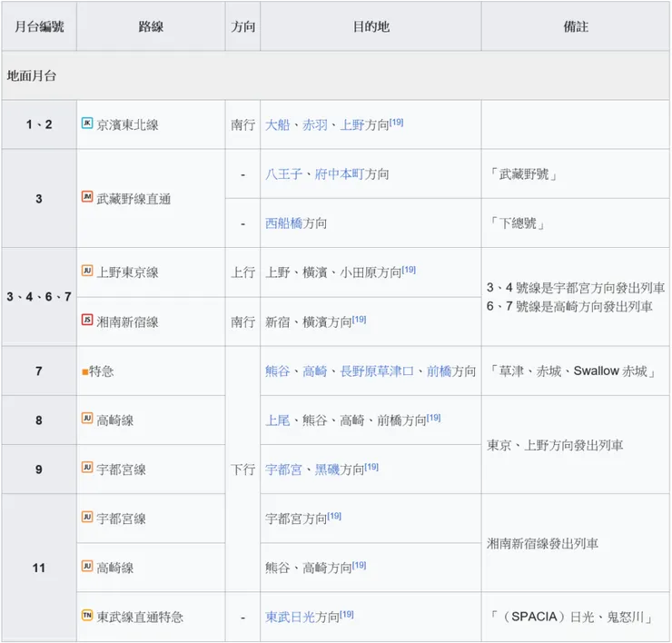672x643 pixels.
Task: Click the 京濱東北線 route text
Action: coord(127,125)
